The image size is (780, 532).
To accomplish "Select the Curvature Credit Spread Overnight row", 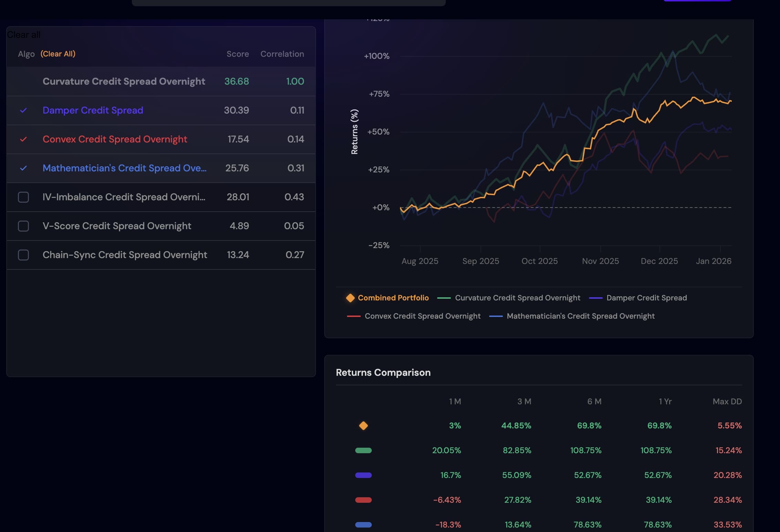I will coord(124,82).
